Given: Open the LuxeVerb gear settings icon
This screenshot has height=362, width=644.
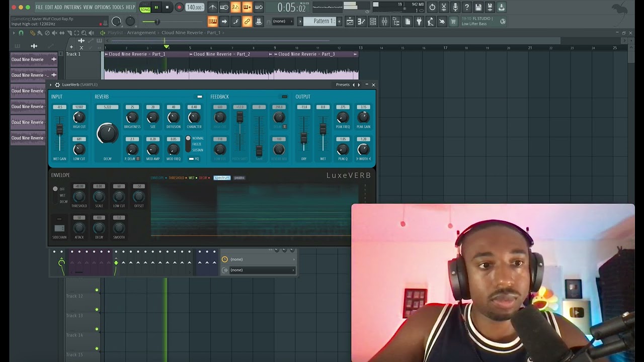Looking at the screenshot, I should 57,84.
